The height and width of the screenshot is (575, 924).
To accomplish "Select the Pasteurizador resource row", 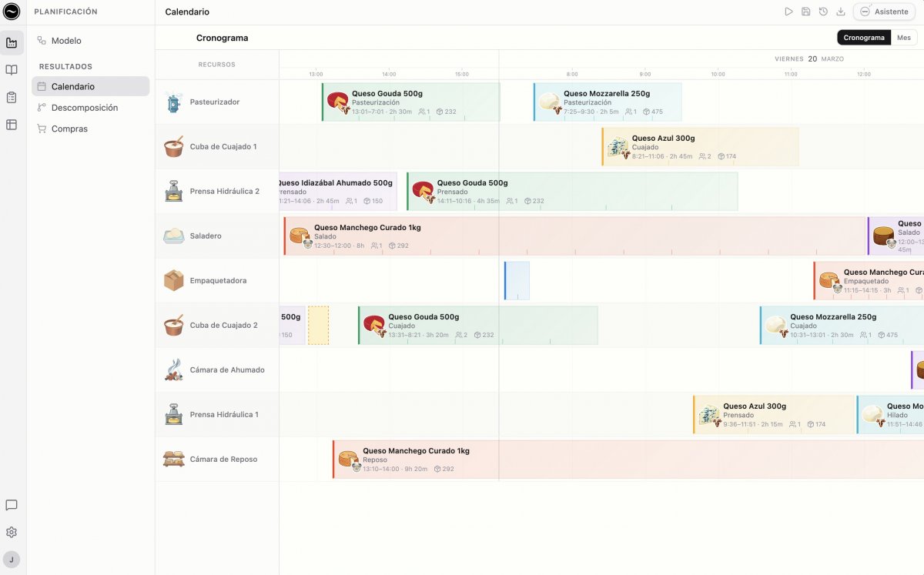I will pyautogui.click(x=215, y=102).
